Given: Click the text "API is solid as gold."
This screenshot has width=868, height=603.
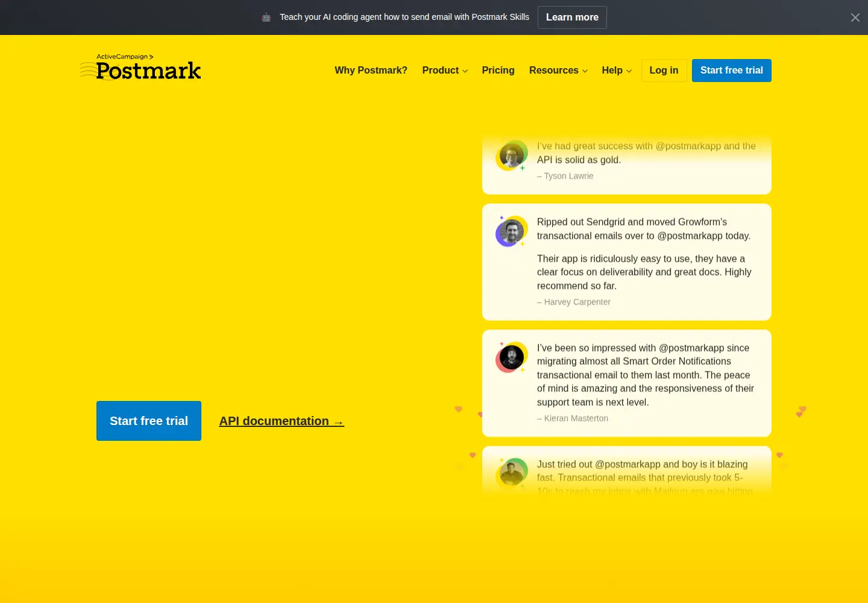Looking at the screenshot, I should point(579,160).
